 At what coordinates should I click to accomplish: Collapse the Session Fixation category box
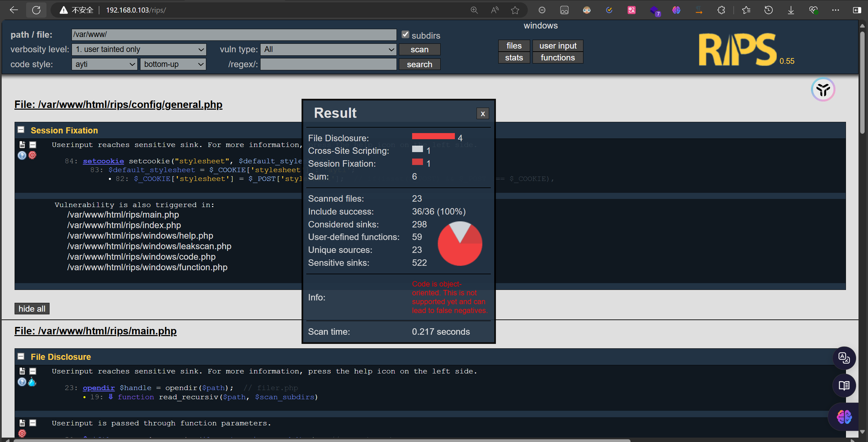21,130
